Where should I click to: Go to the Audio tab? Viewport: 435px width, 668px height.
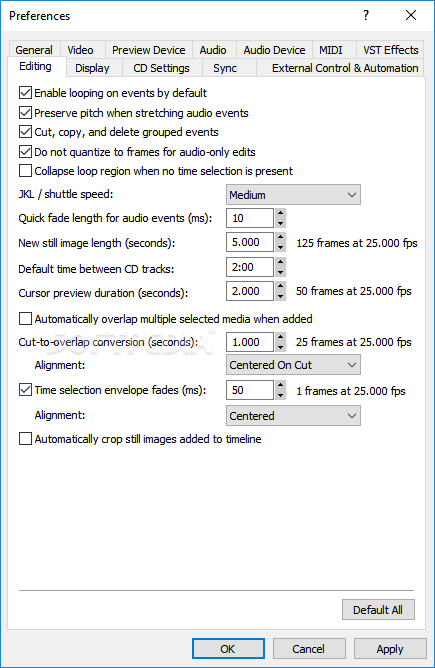click(x=213, y=50)
